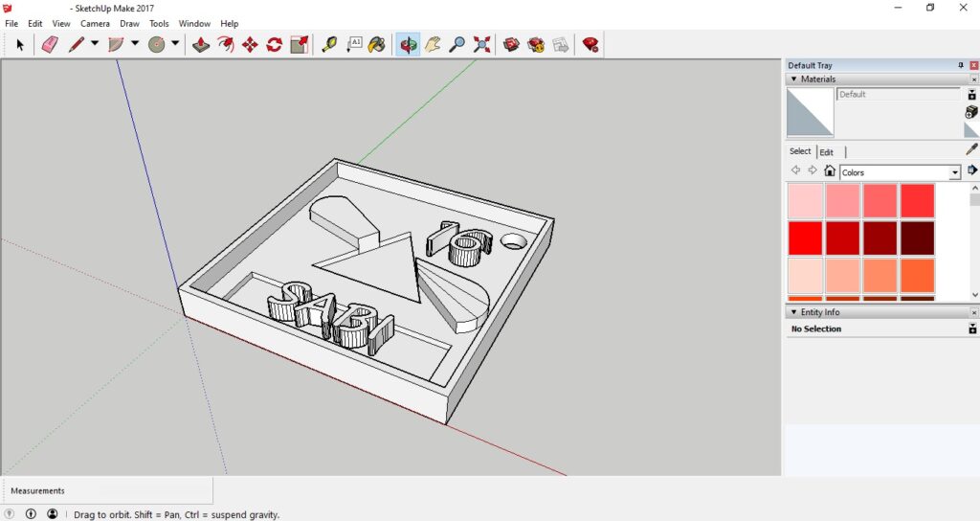Click the Zoom Extents tool

481,44
